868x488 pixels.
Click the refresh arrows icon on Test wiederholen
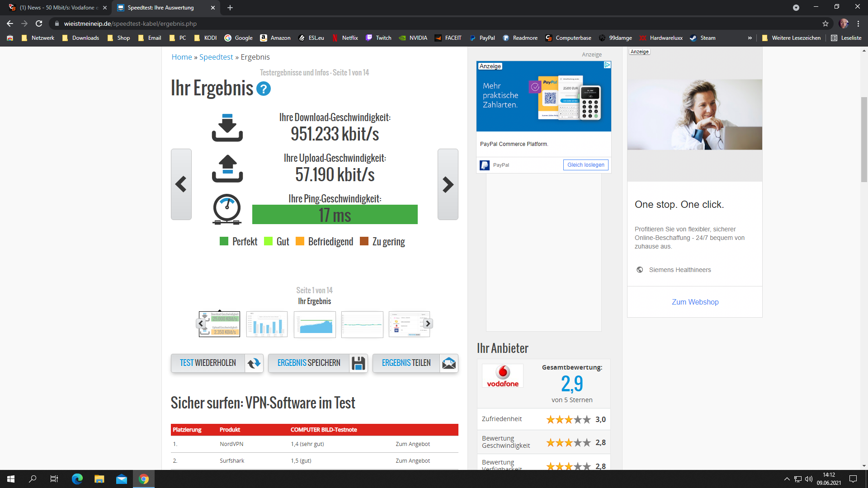pyautogui.click(x=254, y=363)
